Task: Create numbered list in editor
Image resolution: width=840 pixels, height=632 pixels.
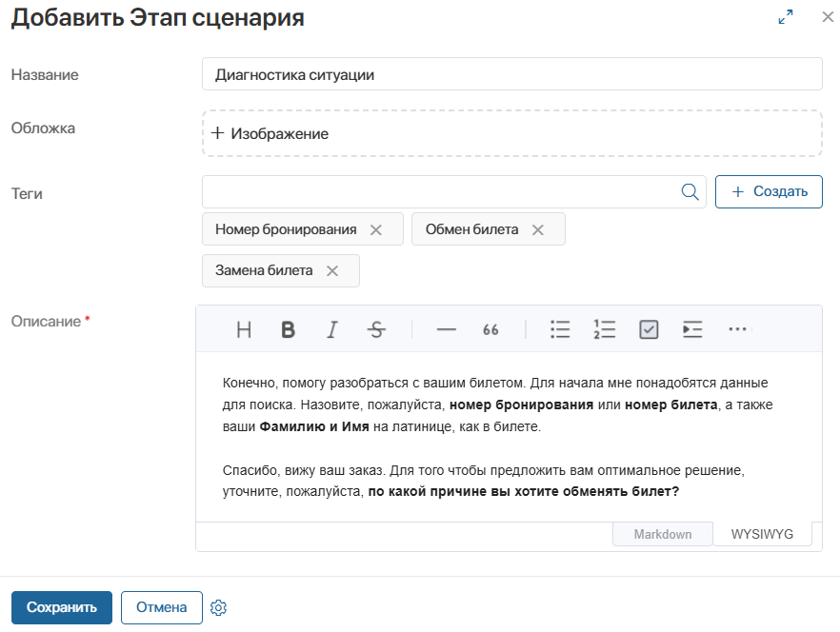Action: (604, 329)
